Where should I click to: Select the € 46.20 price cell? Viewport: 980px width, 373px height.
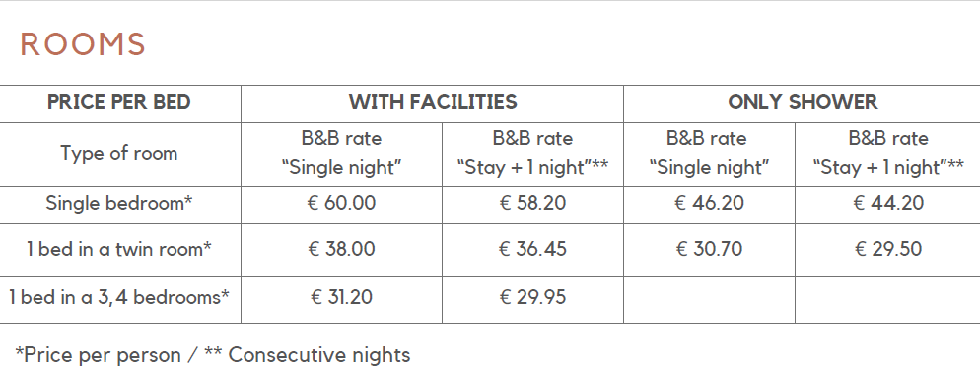[710, 203]
